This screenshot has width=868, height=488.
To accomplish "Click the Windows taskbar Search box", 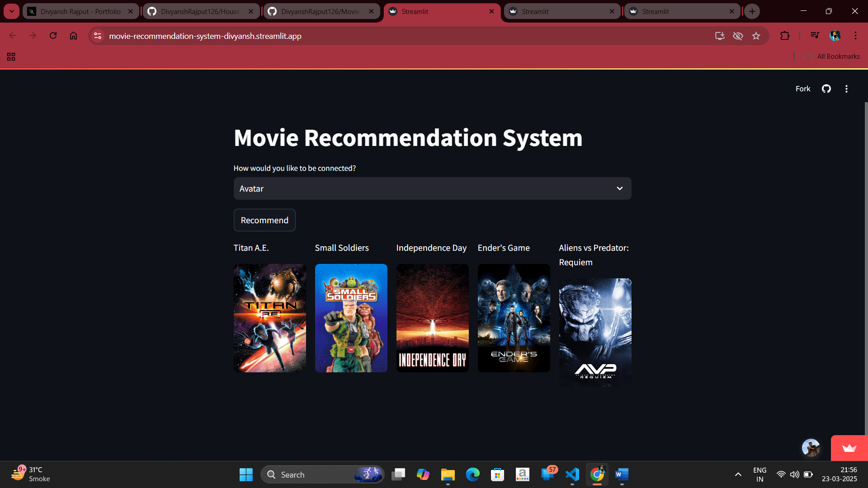I will click(322, 474).
